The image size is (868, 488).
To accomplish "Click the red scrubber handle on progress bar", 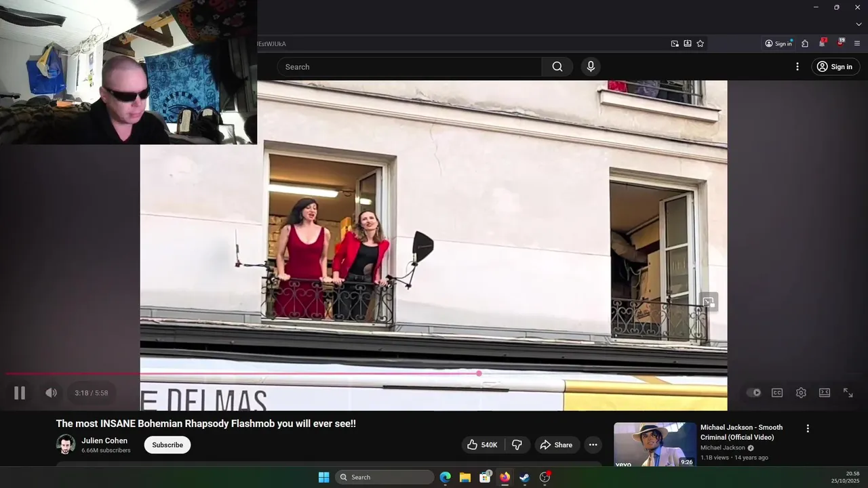I will (x=479, y=373).
